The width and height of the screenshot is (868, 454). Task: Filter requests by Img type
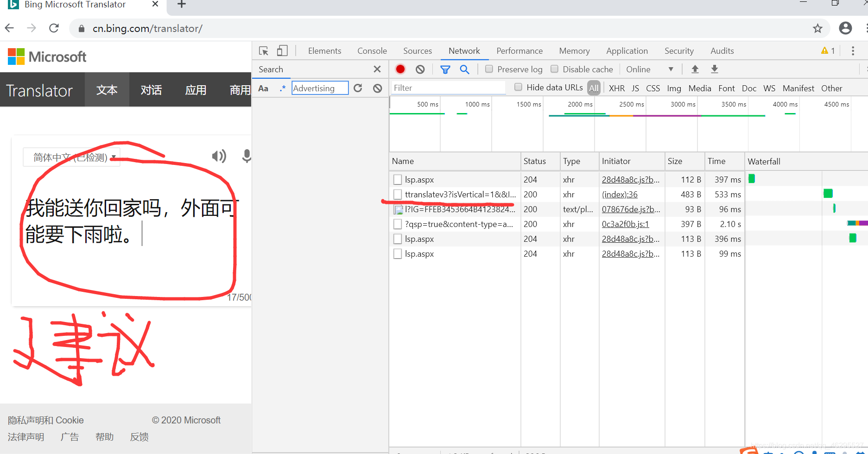(x=674, y=88)
